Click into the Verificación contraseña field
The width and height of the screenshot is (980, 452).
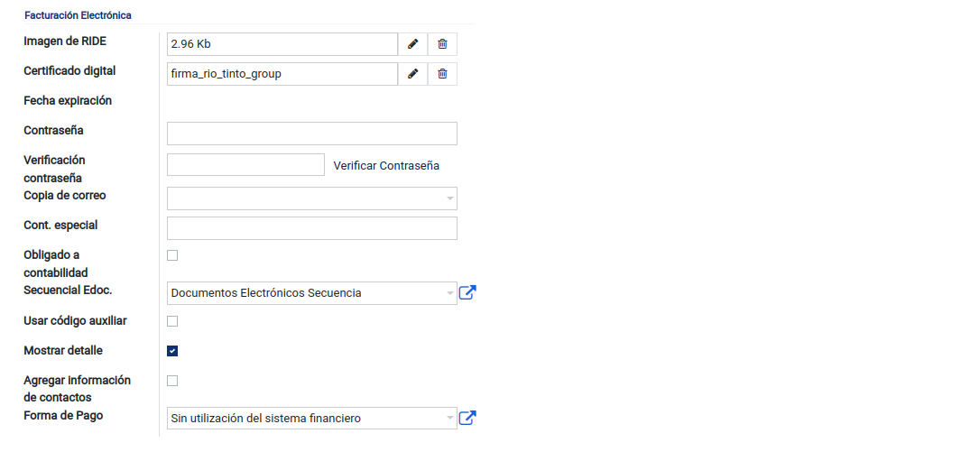point(245,164)
